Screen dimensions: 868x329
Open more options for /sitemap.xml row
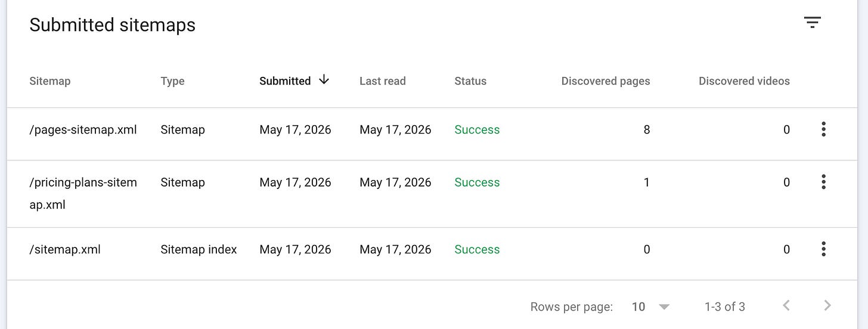[823, 249]
